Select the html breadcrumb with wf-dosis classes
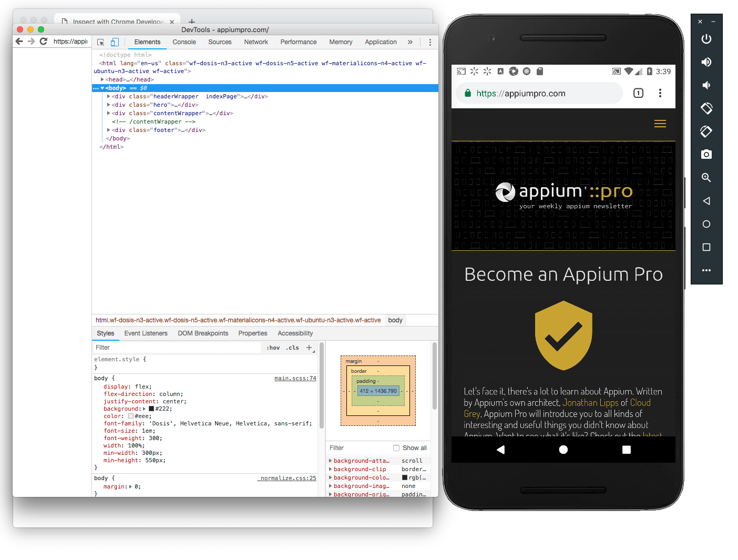 click(238, 320)
